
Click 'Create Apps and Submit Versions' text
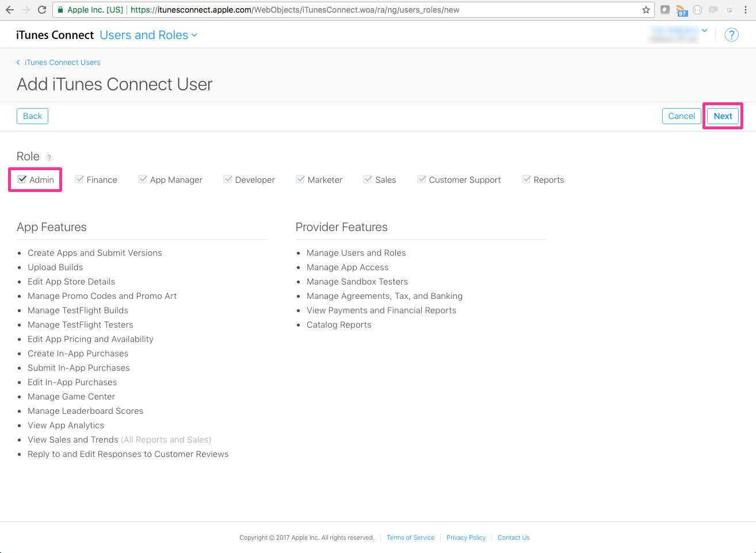tap(95, 253)
